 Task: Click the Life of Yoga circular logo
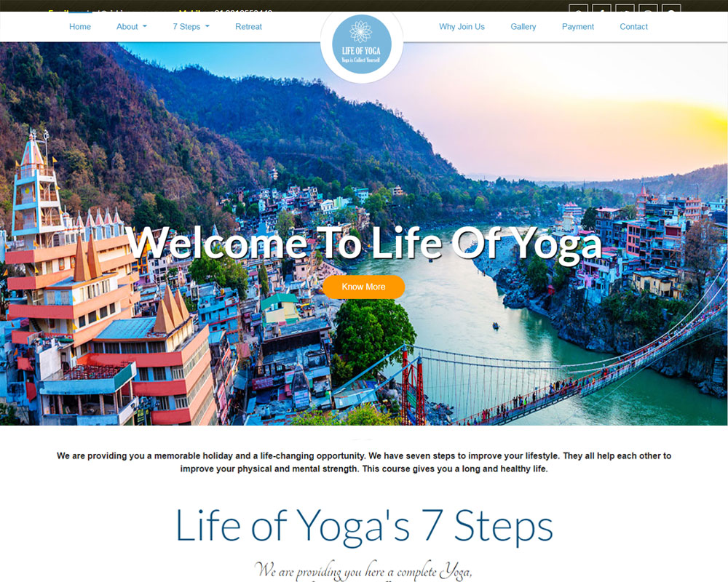[362, 44]
